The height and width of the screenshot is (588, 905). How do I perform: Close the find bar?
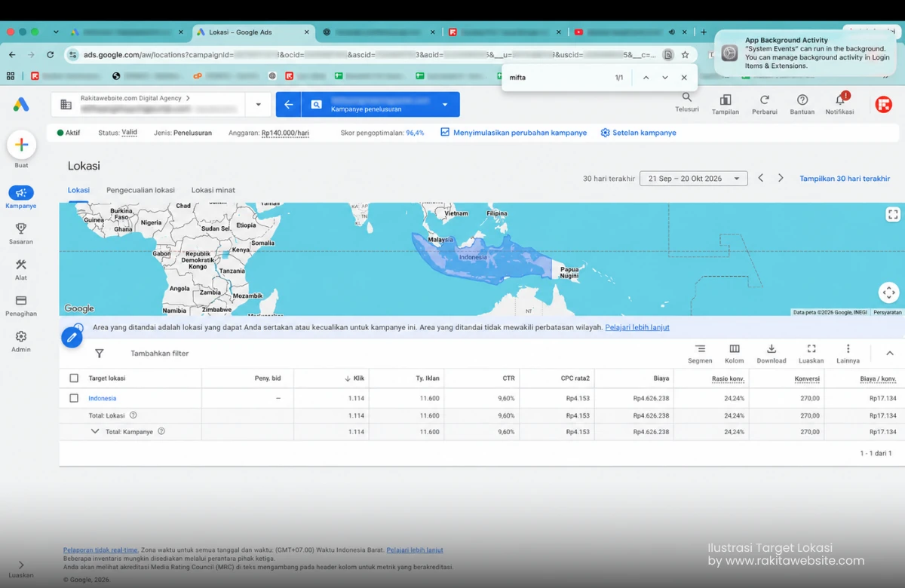tap(684, 78)
